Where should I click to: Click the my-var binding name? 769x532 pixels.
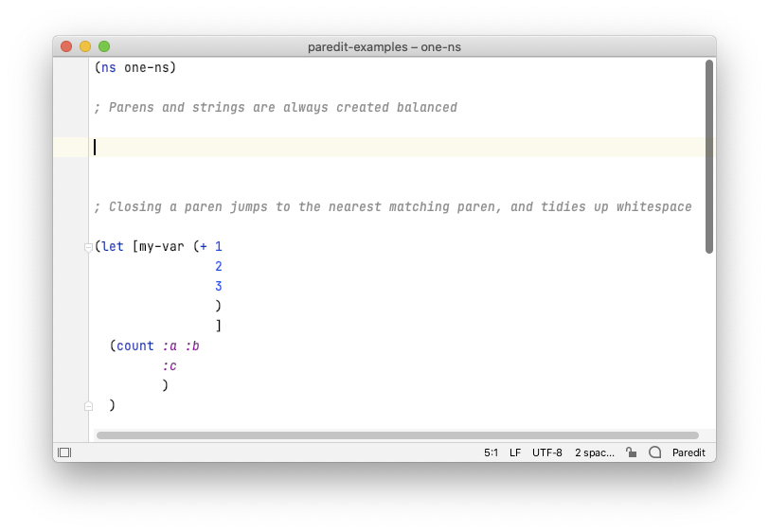coord(162,246)
